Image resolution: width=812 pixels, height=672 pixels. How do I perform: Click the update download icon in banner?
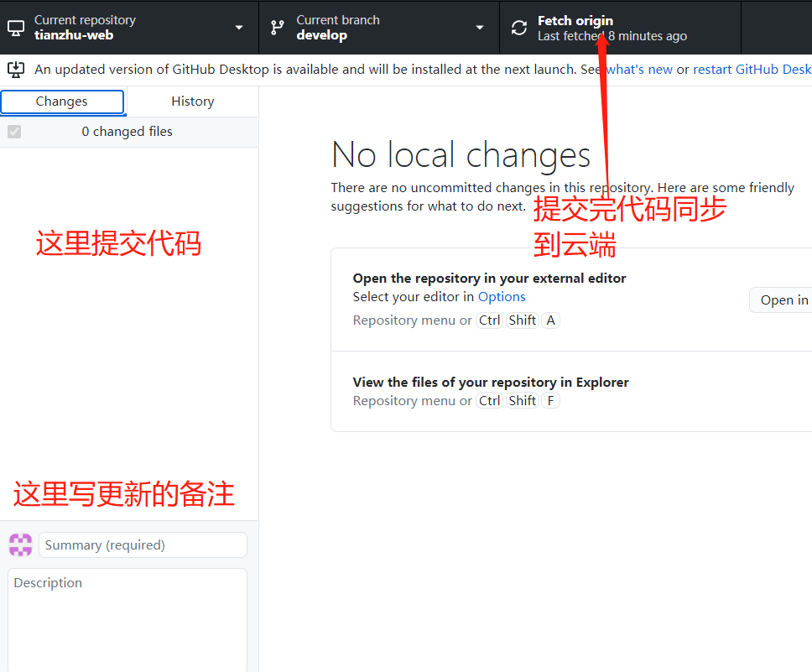point(16,70)
